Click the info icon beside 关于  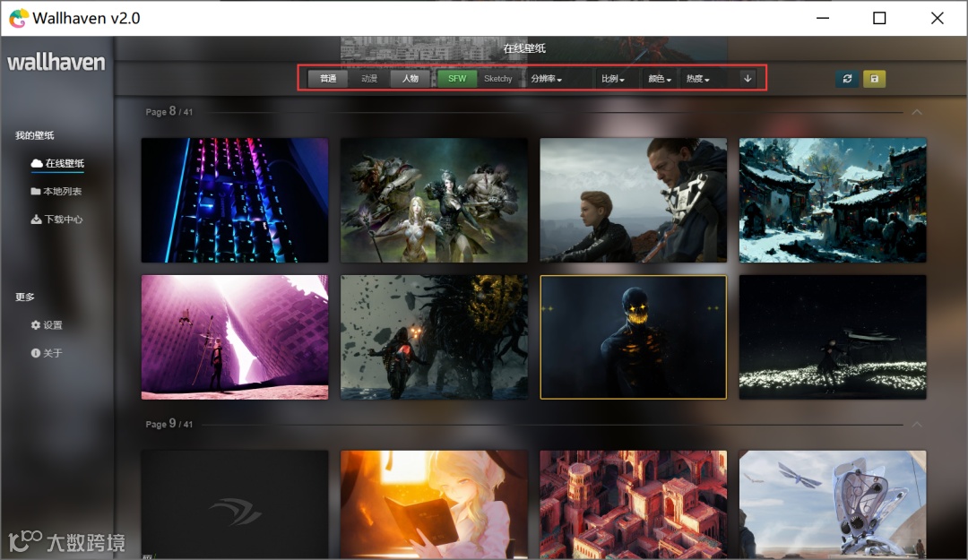pyautogui.click(x=35, y=353)
